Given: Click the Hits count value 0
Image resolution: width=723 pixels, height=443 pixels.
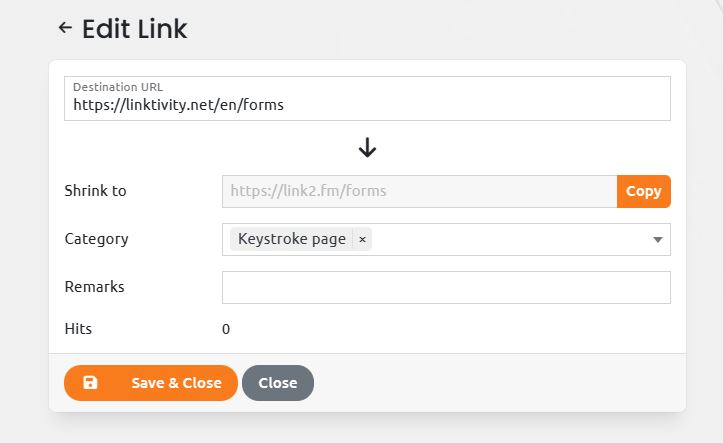Looking at the screenshot, I should pyautogui.click(x=226, y=329).
